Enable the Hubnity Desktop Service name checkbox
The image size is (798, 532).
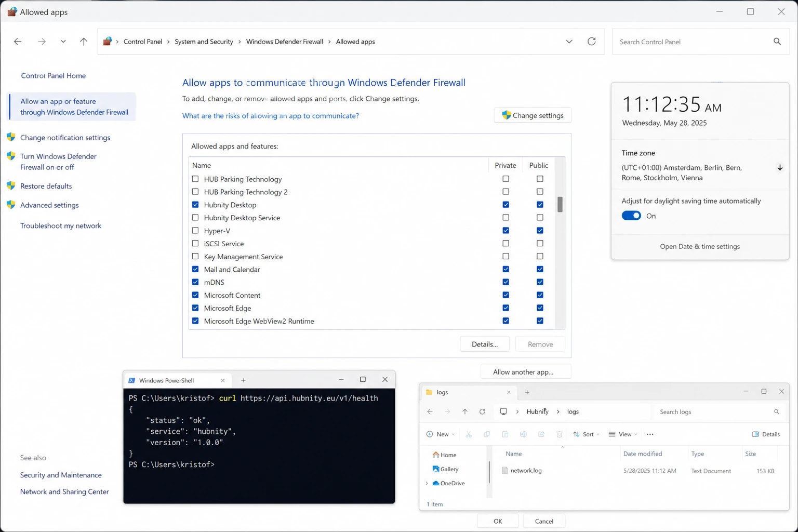click(x=195, y=218)
